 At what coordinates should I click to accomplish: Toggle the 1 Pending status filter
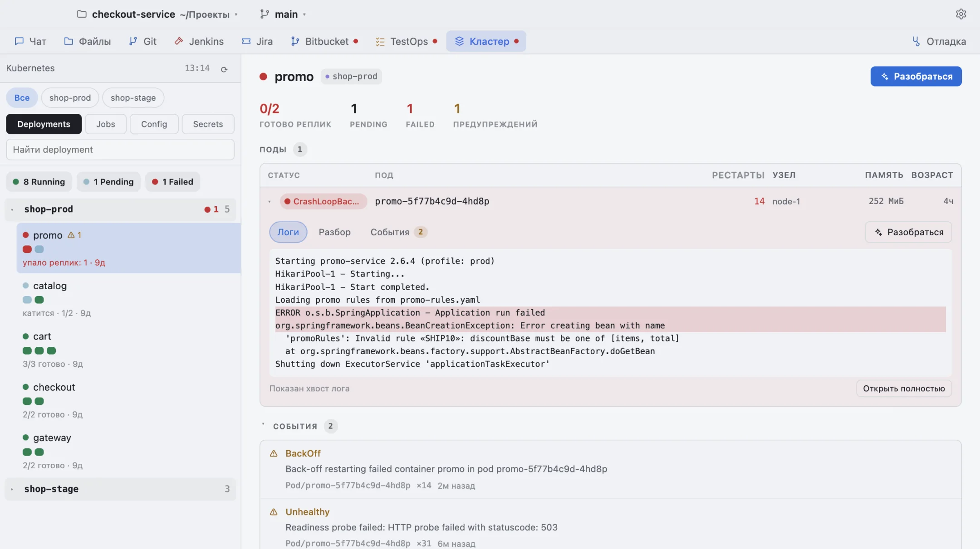click(108, 182)
